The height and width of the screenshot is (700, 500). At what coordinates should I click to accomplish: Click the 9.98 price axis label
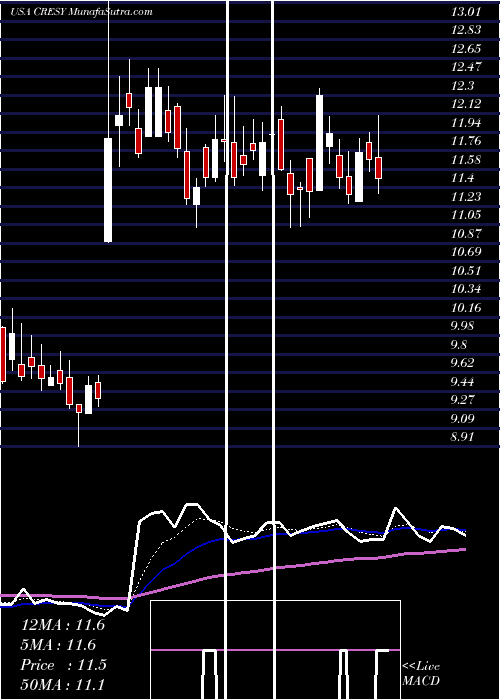pos(463,326)
